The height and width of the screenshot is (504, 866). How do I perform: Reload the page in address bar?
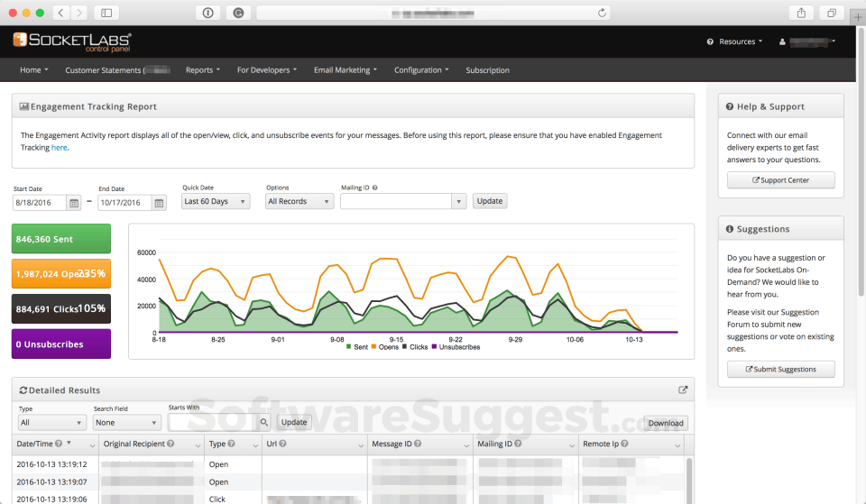602,13
